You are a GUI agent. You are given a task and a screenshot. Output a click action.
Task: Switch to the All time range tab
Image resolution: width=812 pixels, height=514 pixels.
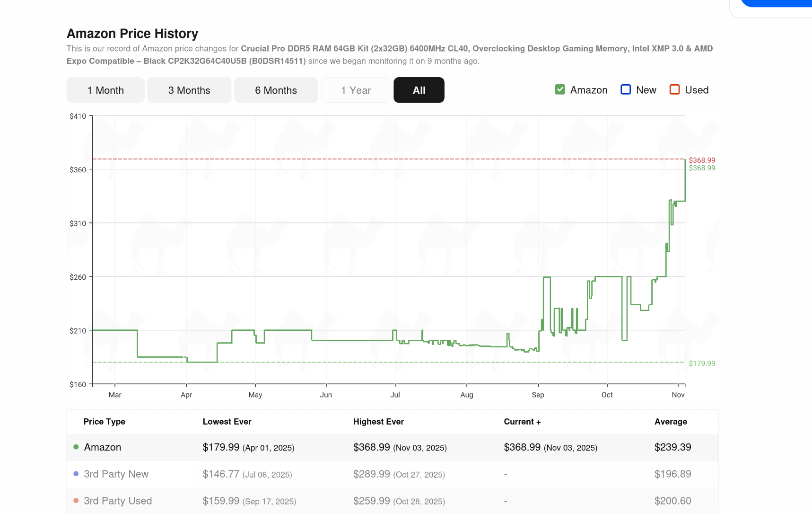(x=419, y=90)
